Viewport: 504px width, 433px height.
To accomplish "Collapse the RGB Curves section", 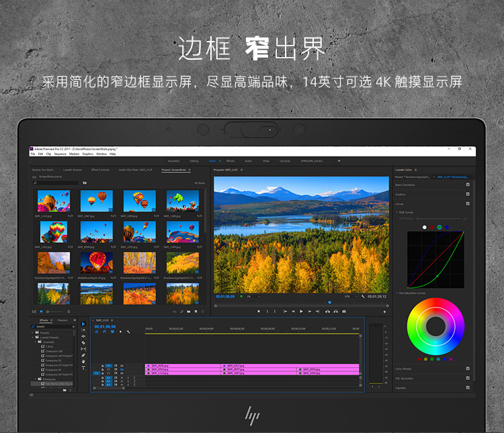I will (396, 212).
